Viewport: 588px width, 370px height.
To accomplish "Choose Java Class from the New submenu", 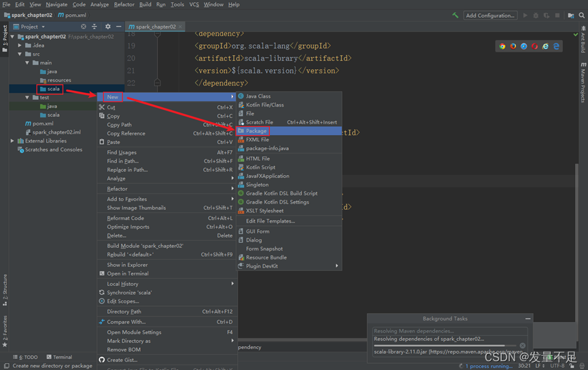I will click(289, 96).
